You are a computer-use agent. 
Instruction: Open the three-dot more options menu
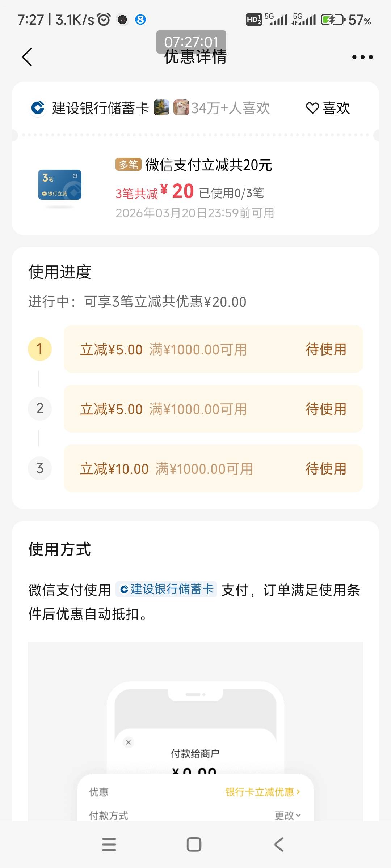coord(362,57)
